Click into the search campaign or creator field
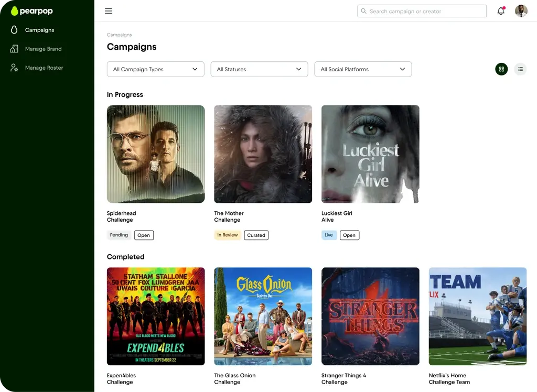 [426, 11]
